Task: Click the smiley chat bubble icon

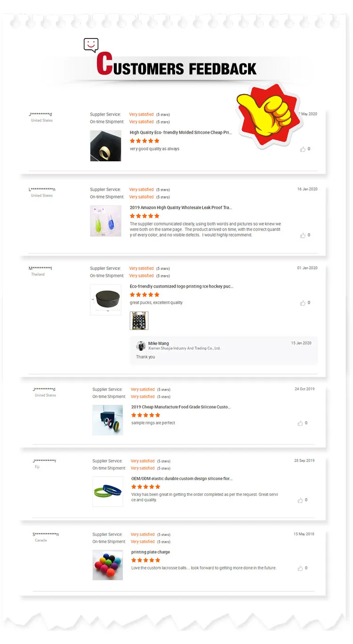Action: (91, 45)
